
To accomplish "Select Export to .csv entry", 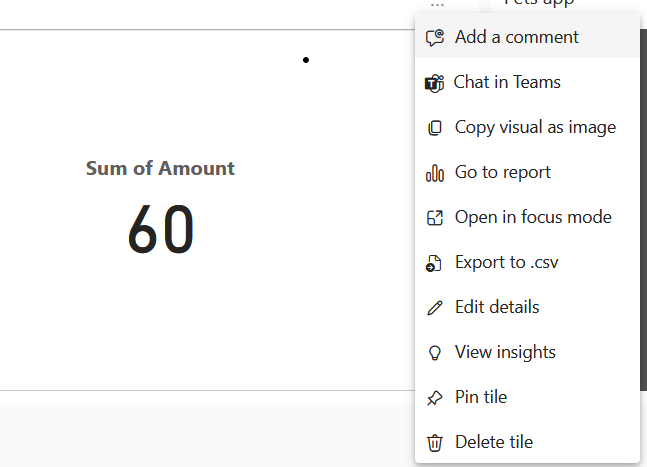I will [527, 262].
